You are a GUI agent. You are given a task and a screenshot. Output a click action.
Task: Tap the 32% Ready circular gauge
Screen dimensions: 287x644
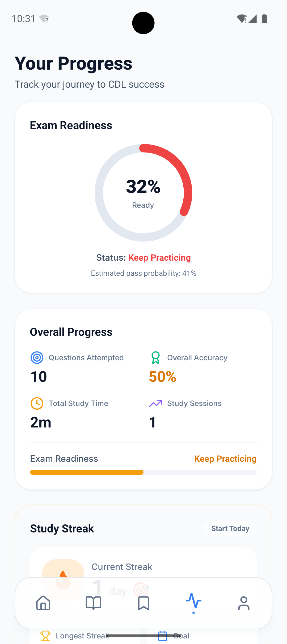point(143,193)
